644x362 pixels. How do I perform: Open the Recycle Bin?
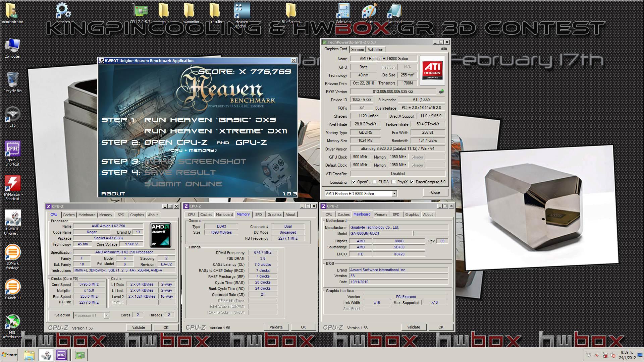pos(12,82)
